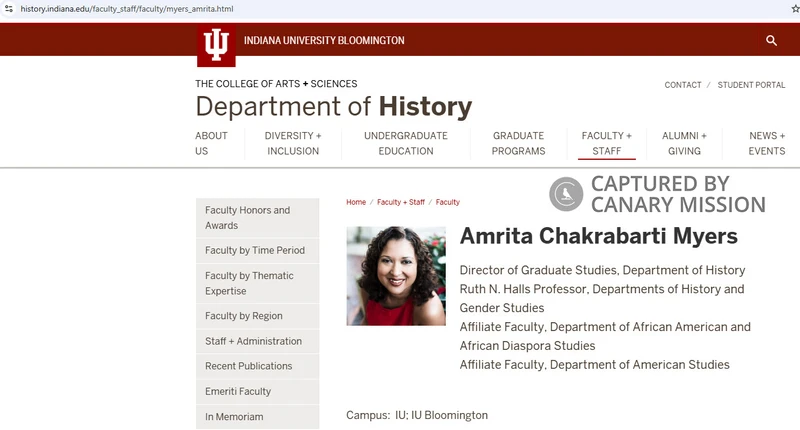Click Affiliate Faculty, Department of American Studies text
The image size is (800, 430).
[594, 365]
